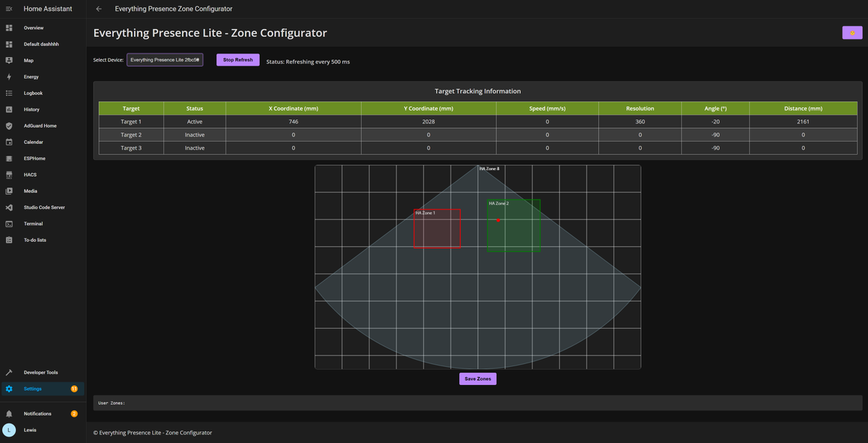The image size is (868, 443).
Task: Click the Target 1 row label
Action: click(131, 122)
